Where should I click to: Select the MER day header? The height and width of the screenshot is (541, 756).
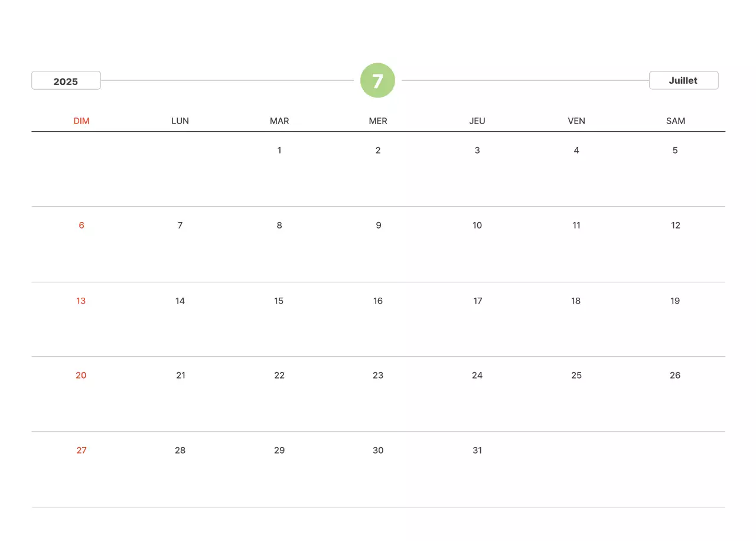pos(378,121)
